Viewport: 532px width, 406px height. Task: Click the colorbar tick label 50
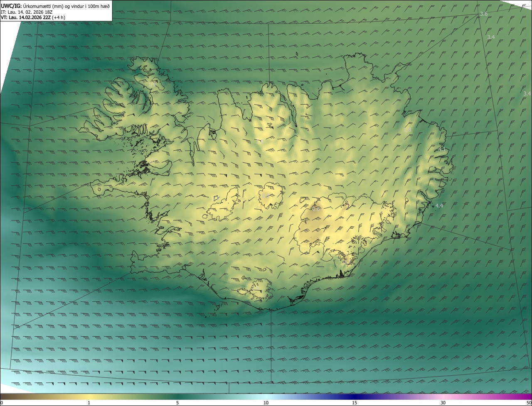click(529, 403)
